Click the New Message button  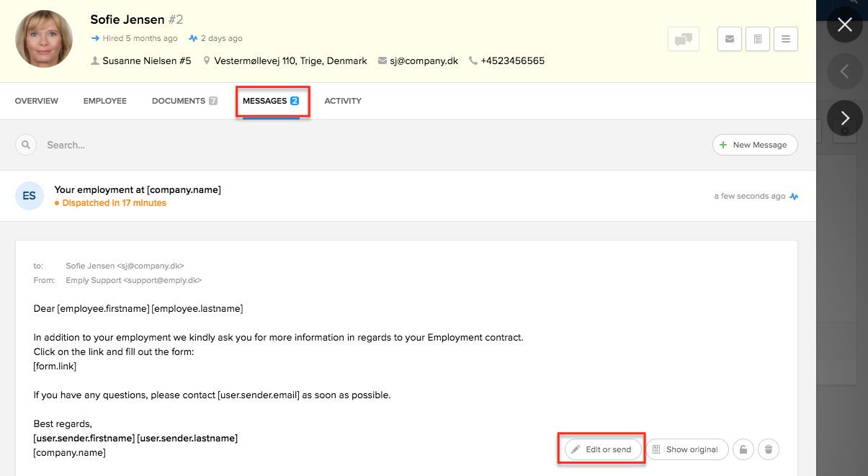pyautogui.click(x=754, y=145)
